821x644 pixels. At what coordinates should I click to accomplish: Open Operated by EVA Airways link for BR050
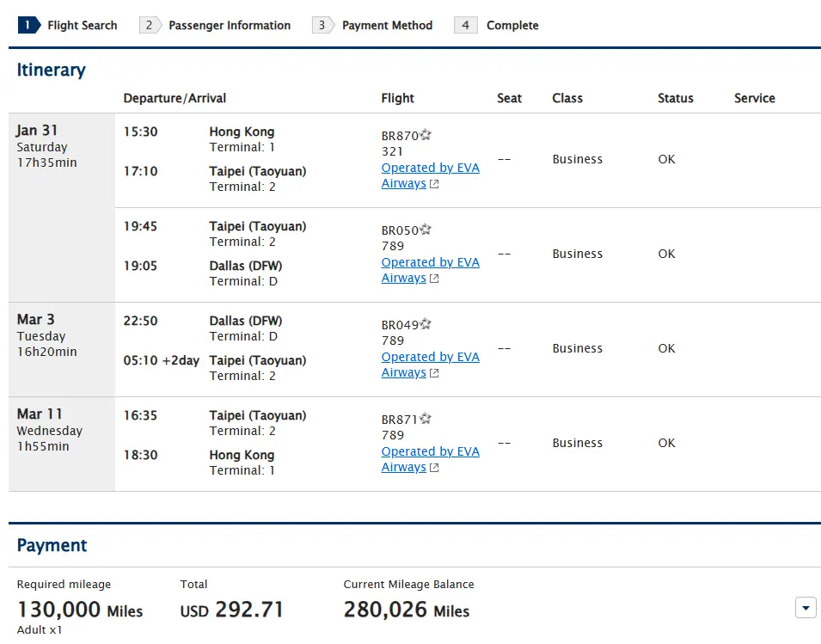[x=430, y=270]
